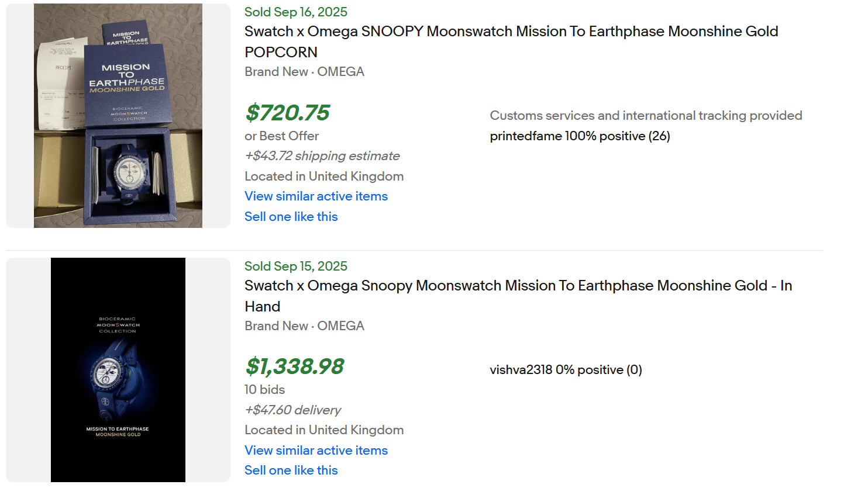Screen dimensions: 868x488
Task: Click the 'Sold Sep 16, 2025' label
Action: pyautogui.click(x=295, y=12)
